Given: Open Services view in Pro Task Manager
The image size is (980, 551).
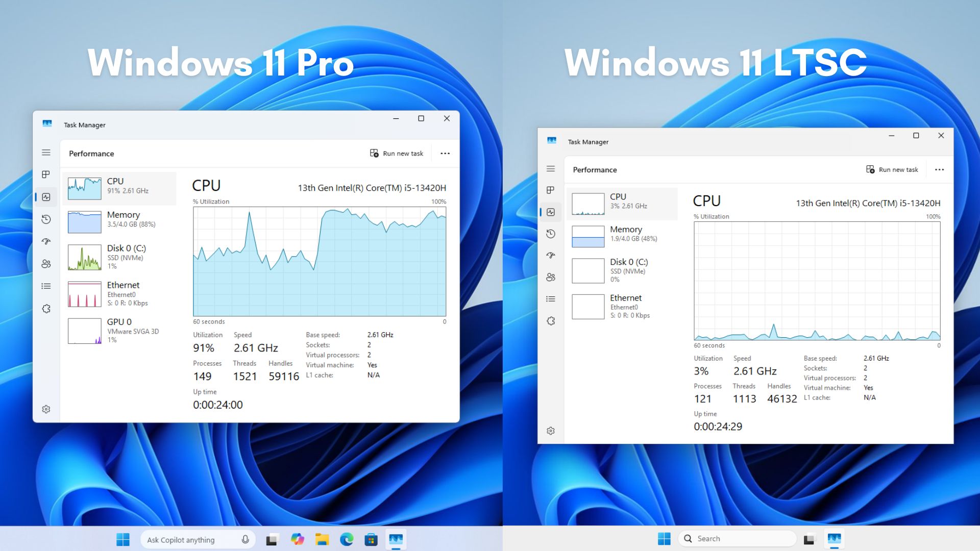Looking at the screenshot, I should [x=46, y=309].
